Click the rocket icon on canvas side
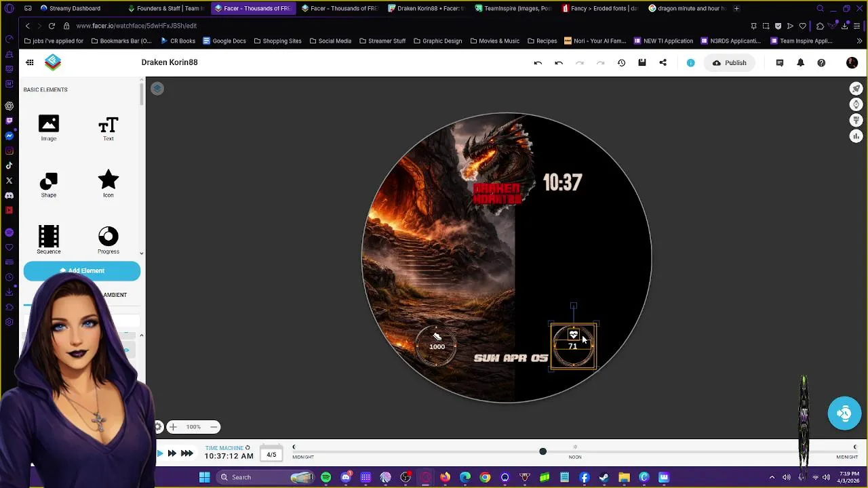The height and width of the screenshot is (488, 868). [856, 89]
